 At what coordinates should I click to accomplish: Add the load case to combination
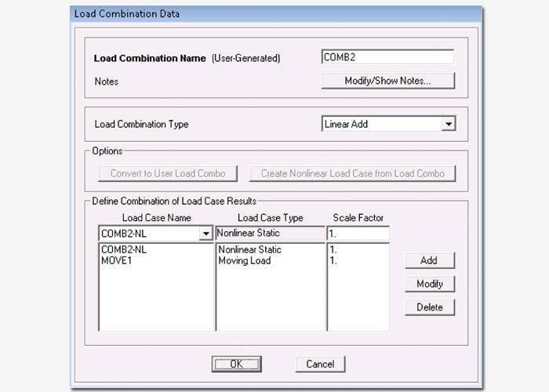pyautogui.click(x=430, y=260)
